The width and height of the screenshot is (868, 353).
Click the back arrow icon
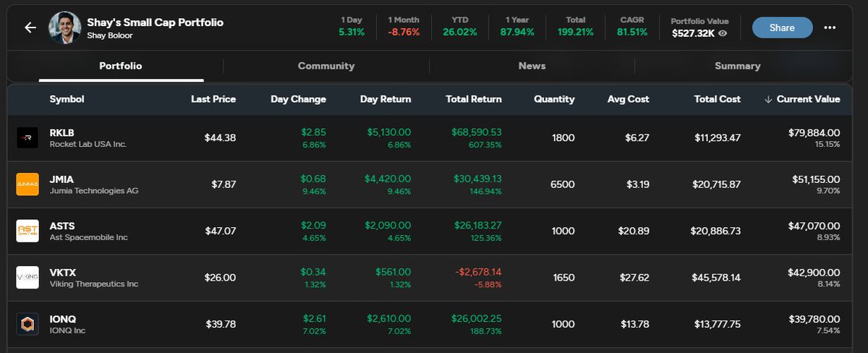pos(30,27)
